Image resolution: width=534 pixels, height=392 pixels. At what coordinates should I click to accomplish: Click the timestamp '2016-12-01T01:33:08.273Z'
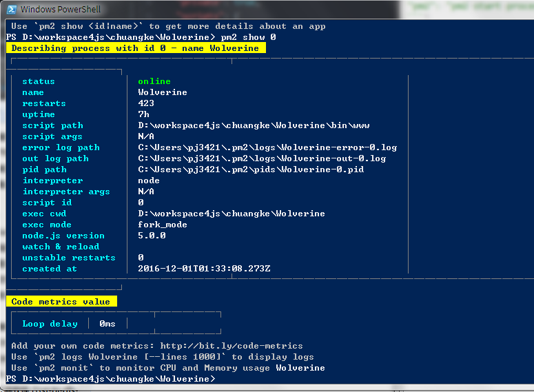(204, 269)
